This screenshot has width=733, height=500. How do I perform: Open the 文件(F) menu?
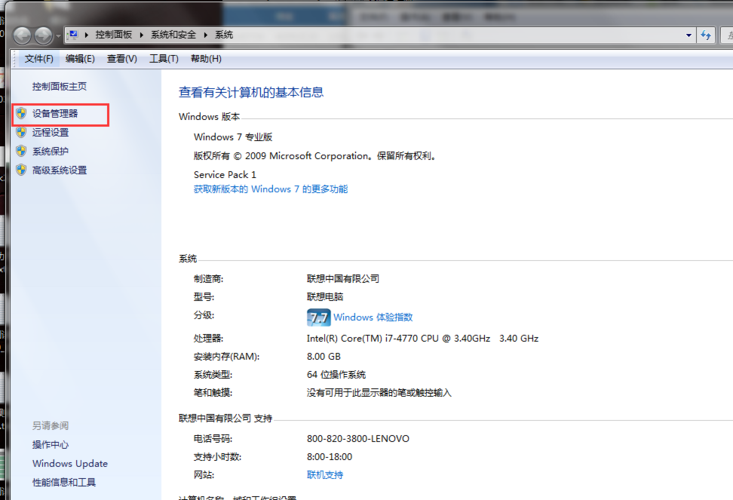[x=39, y=59]
